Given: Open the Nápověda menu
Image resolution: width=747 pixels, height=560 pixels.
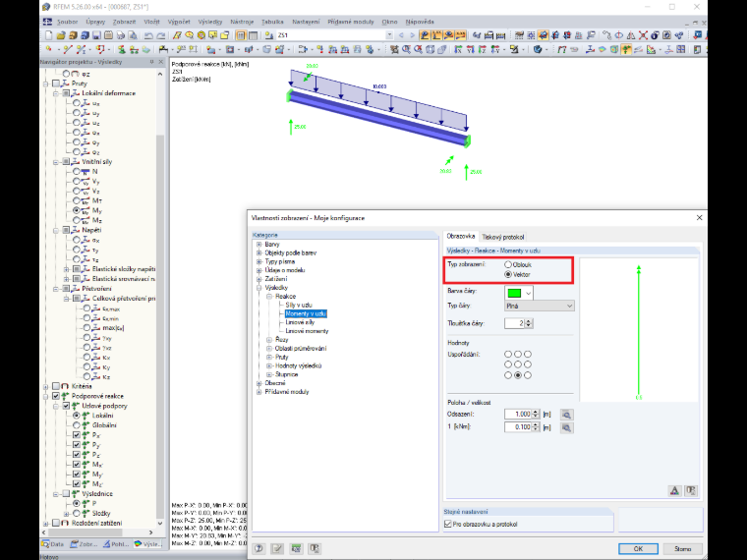Looking at the screenshot, I should pos(420,22).
